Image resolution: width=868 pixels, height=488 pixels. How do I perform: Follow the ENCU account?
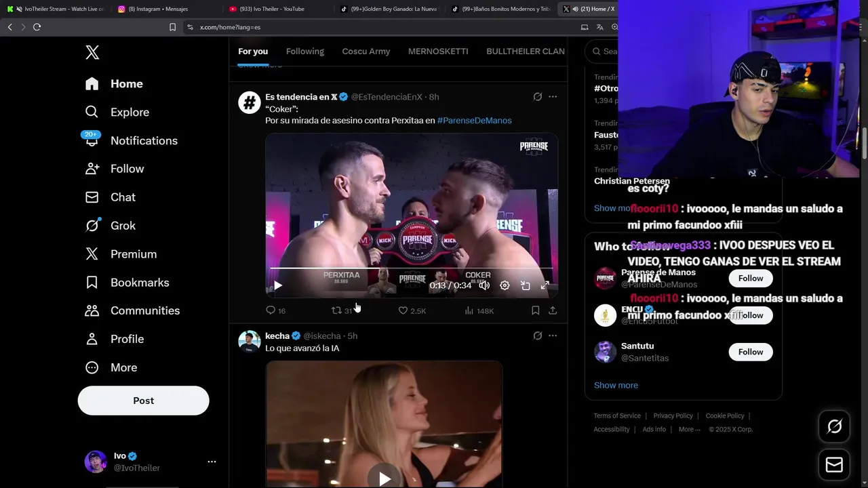[x=751, y=315]
